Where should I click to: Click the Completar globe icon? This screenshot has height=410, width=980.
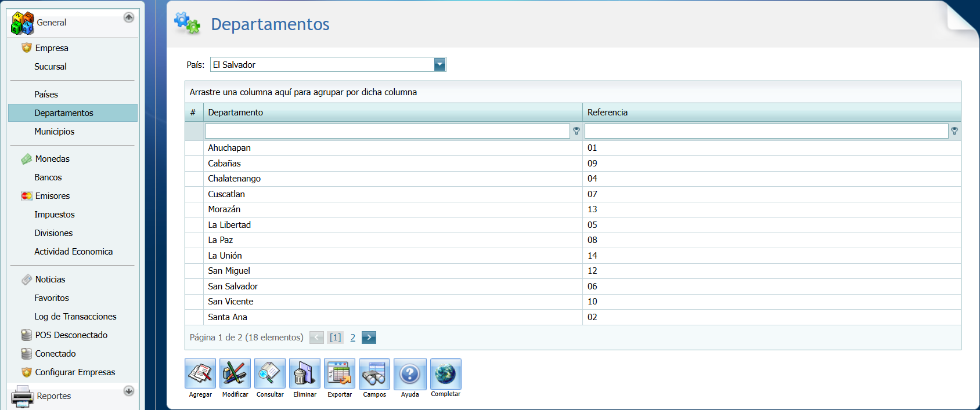tap(445, 373)
